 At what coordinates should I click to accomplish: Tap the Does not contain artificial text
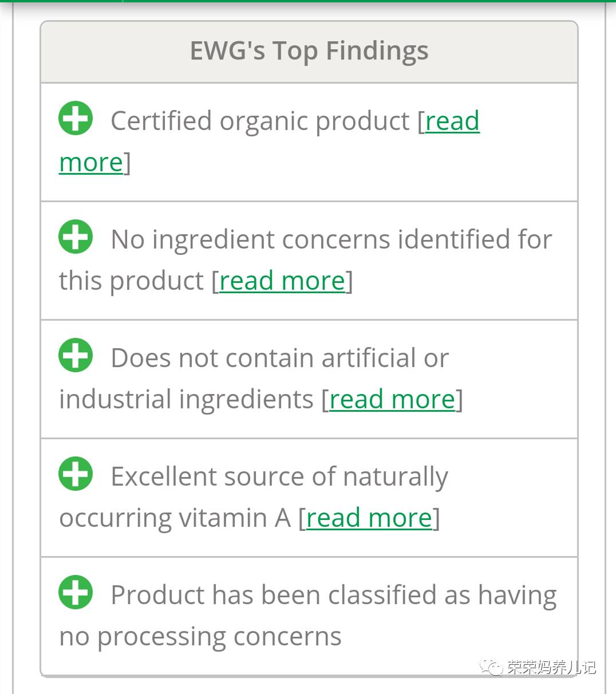[x=279, y=358]
